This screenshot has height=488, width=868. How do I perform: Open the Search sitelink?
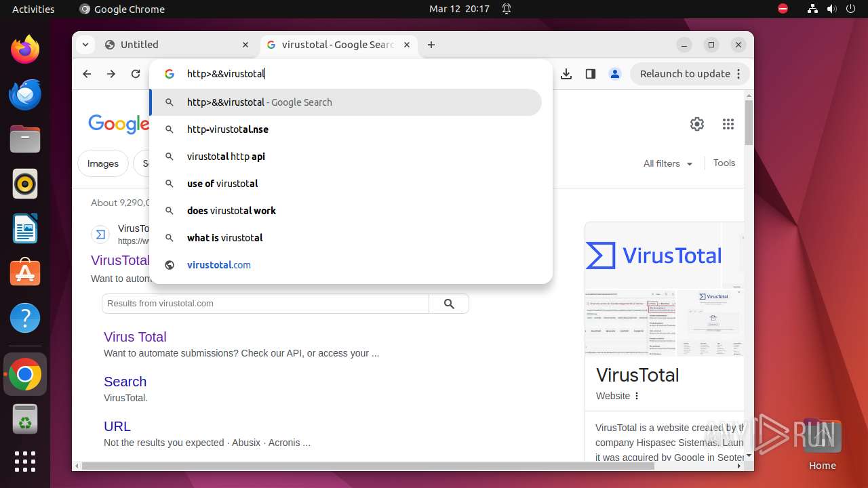click(125, 382)
